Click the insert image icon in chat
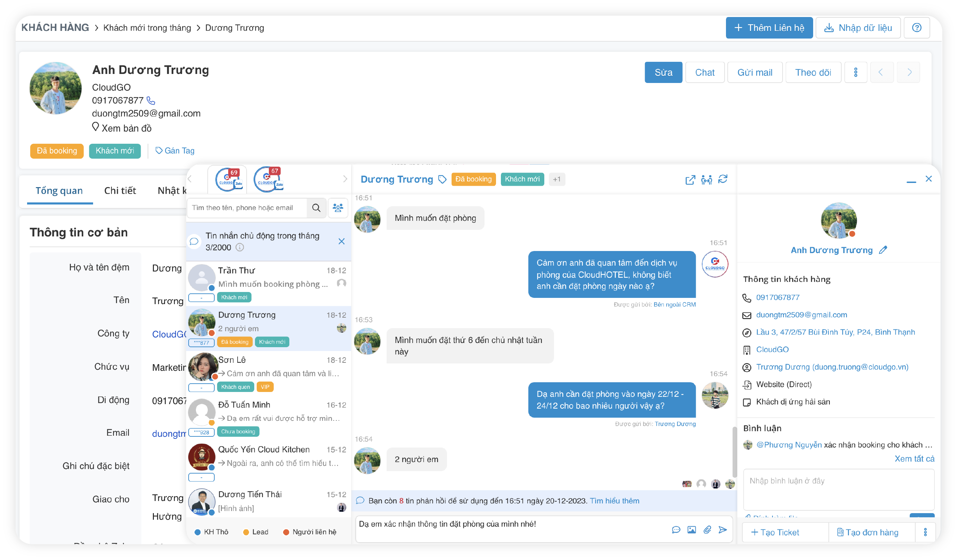The height and width of the screenshot is (560, 958). pyautogui.click(x=692, y=529)
